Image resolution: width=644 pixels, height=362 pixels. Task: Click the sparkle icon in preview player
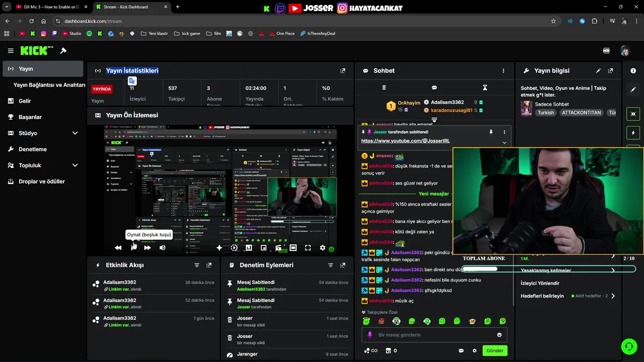219,247
